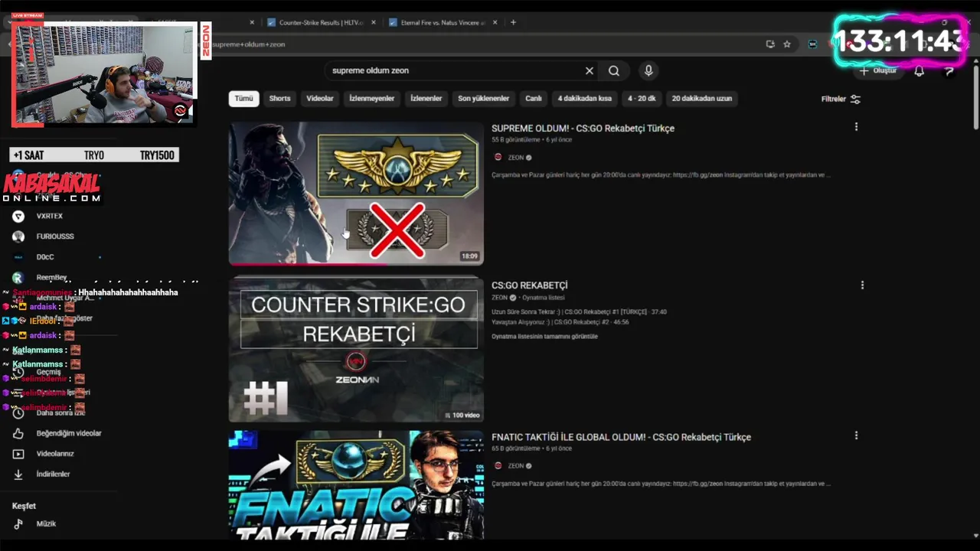Image resolution: width=980 pixels, height=551 pixels.
Task: Switch to Counter-Strike Results HLTV tab
Action: click(x=322, y=22)
